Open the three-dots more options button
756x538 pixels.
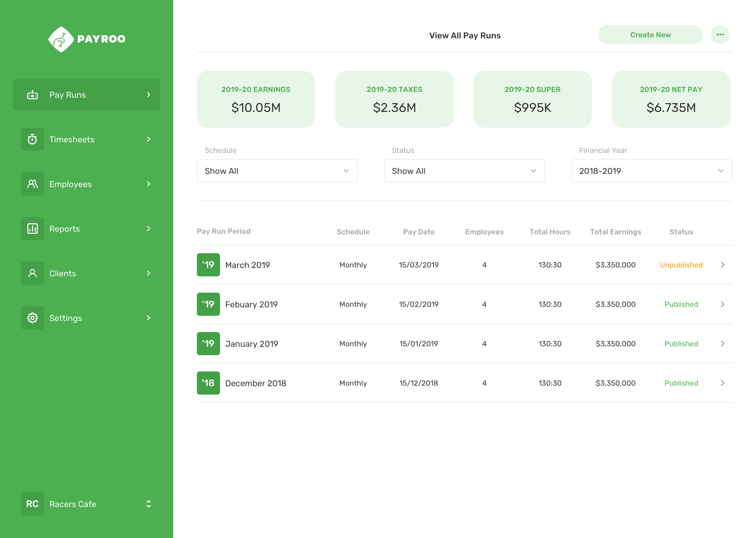[720, 35]
